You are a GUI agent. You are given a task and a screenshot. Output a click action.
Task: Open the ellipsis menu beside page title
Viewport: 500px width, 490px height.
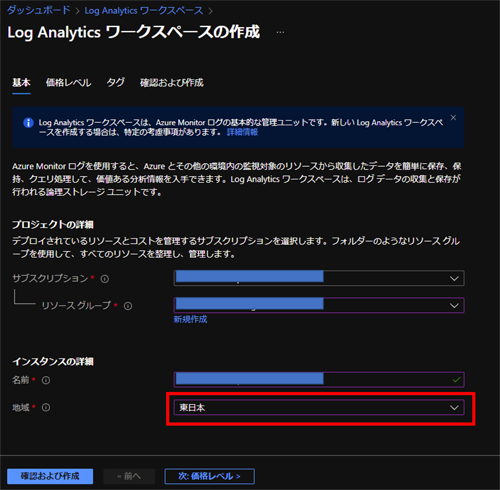pyautogui.click(x=280, y=32)
